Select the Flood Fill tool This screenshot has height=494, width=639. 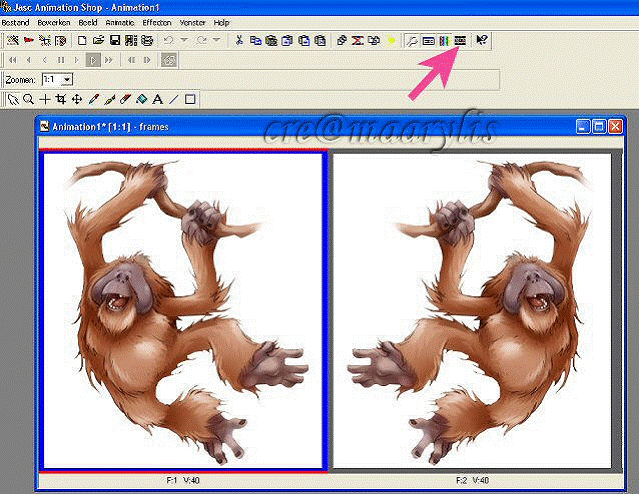(141, 99)
